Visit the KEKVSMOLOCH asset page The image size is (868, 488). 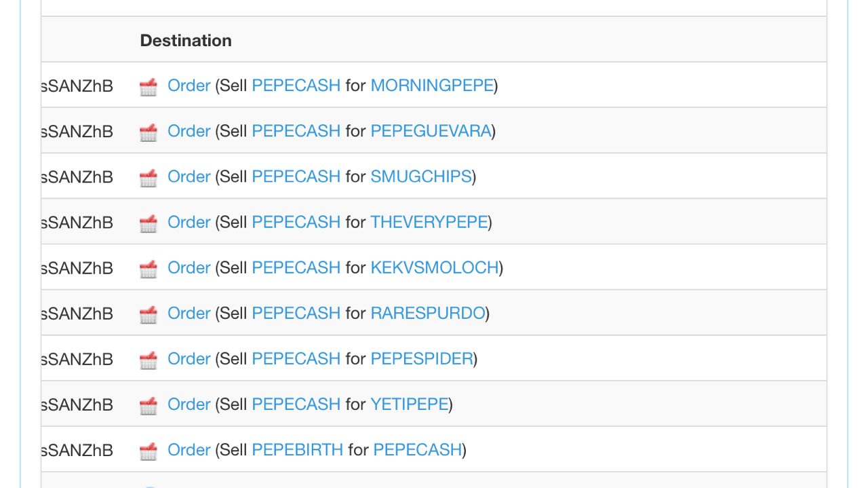tap(435, 267)
